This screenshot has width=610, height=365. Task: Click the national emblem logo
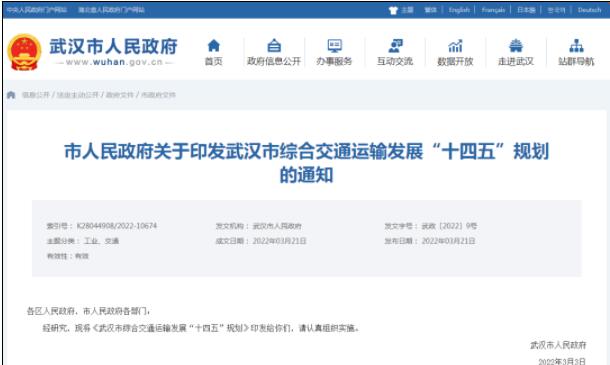click(x=24, y=52)
